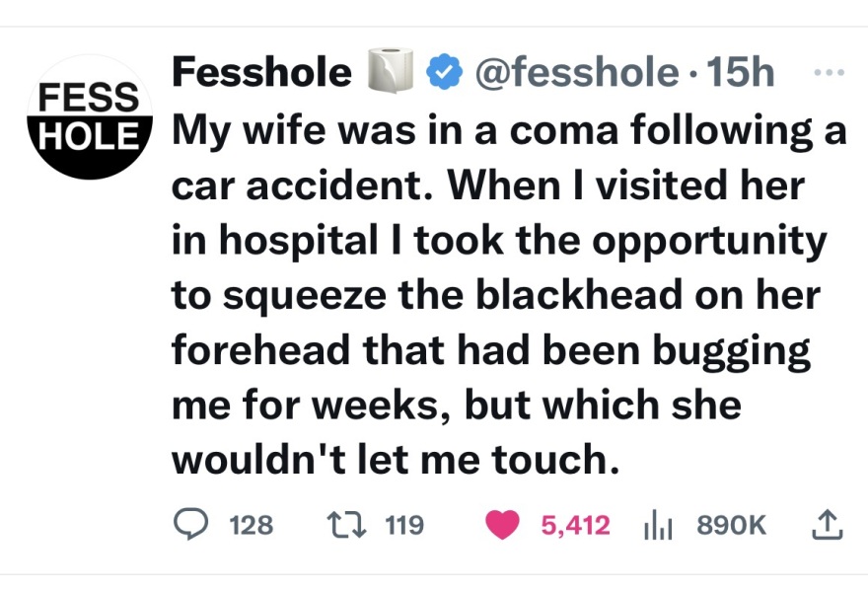This screenshot has height=592, width=868.
Task: Click the word "blackhead" in the tweet
Action: [x=555, y=296]
